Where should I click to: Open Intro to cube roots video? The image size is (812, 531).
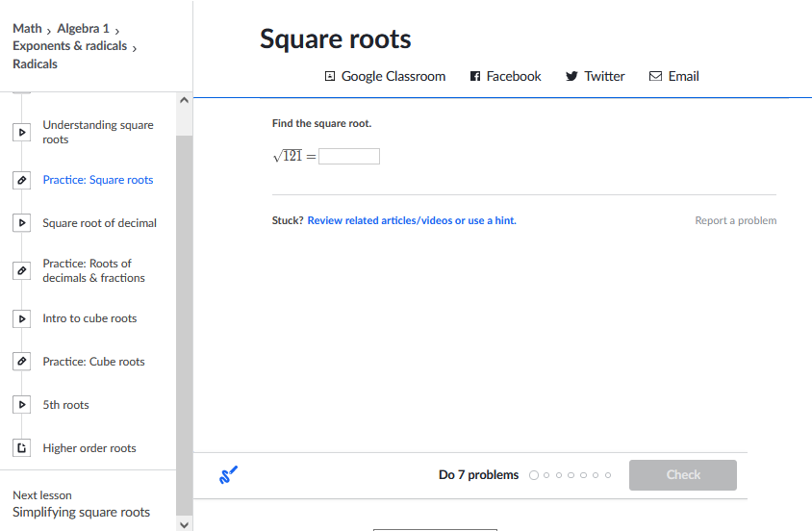(x=89, y=318)
